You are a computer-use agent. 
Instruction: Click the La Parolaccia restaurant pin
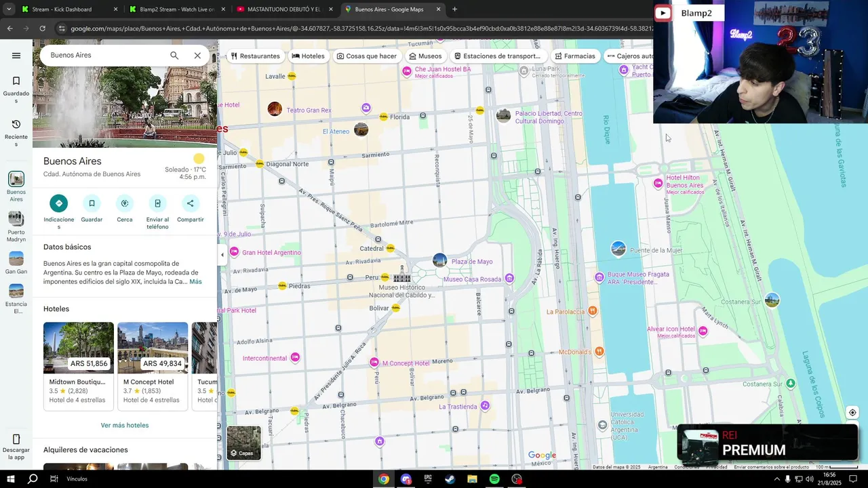click(593, 311)
